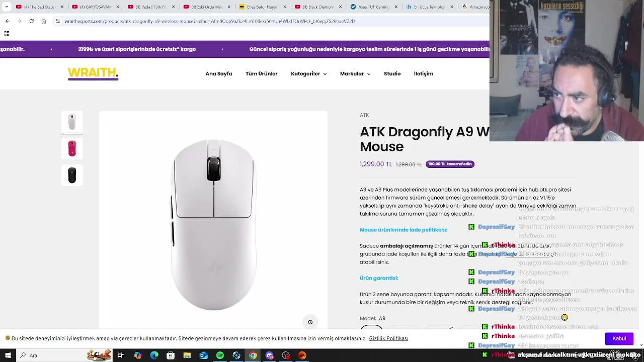Expand the Markalar dropdown menu
Image resolution: width=644 pixels, height=362 pixels.
pyautogui.click(x=355, y=74)
